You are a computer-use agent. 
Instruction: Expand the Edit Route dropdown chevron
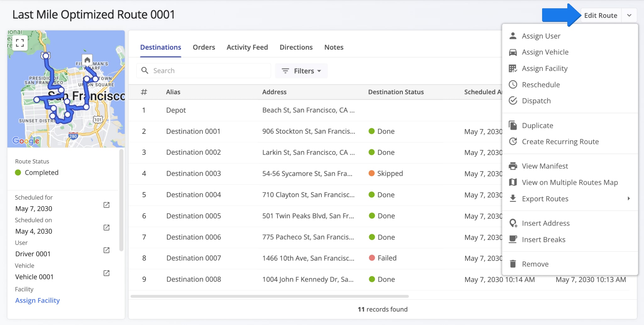[x=629, y=15]
